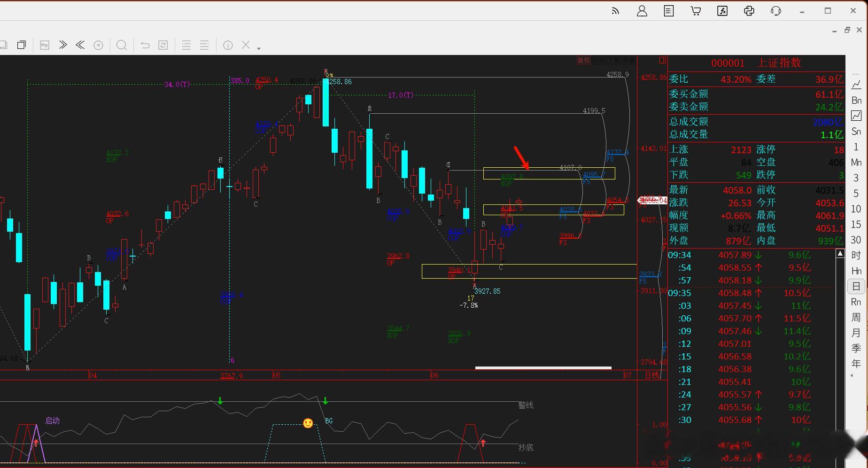The width and height of the screenshot is (868, 468).
Task: Select the Hn period option
Action: pyautogui.click(x=856, y=271)
